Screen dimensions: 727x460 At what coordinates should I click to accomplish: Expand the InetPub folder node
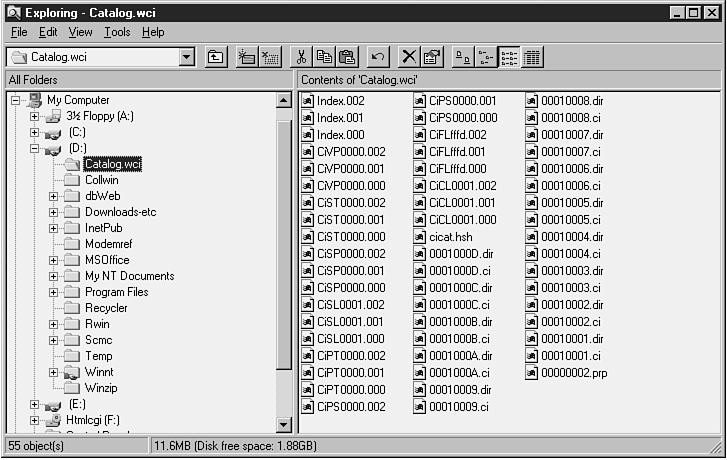click(53, 228)
